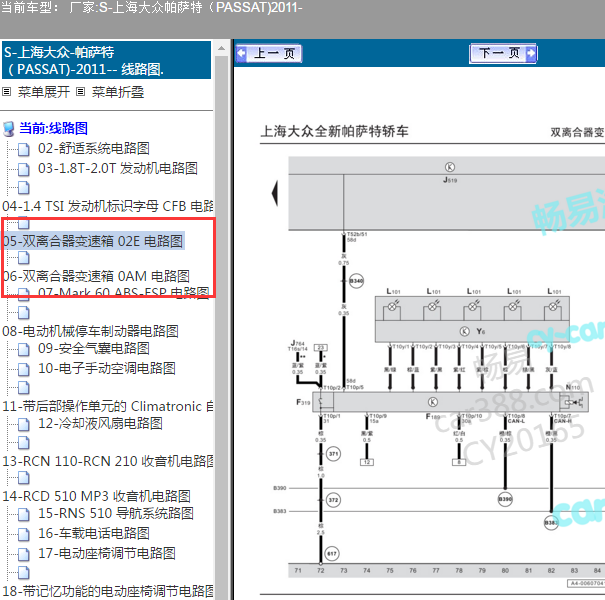Click page icon beside 02-舒适系统电路图
Viewport: 605px width, 600px height.
(x=24, y=149)
